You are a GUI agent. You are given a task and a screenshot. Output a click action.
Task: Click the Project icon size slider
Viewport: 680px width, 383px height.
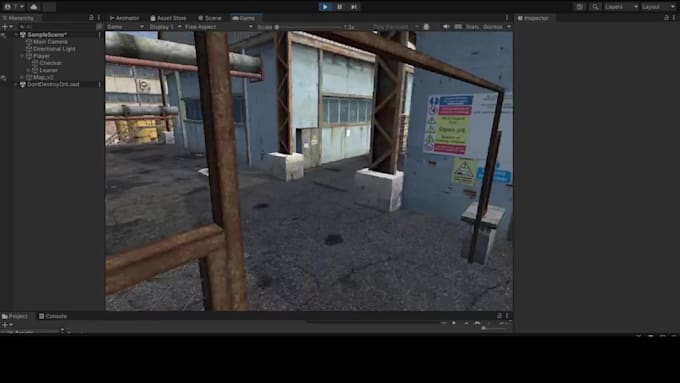494,328
